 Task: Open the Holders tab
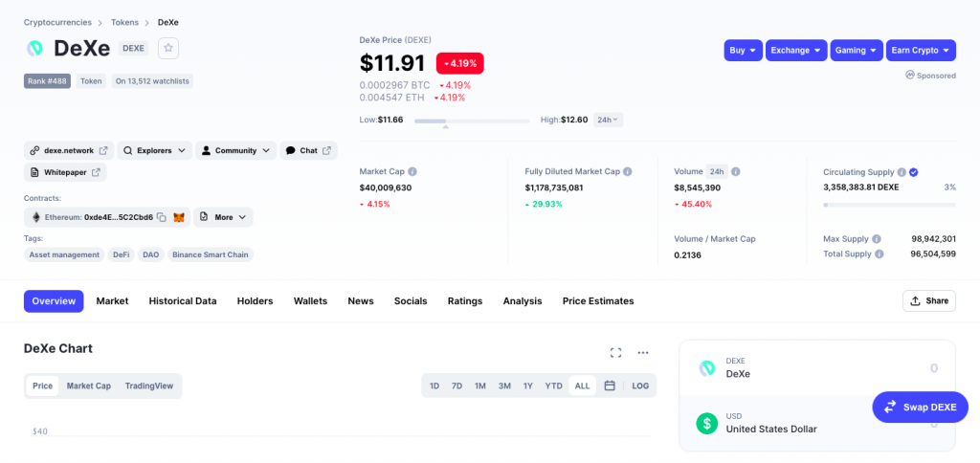tap(255, 301)
